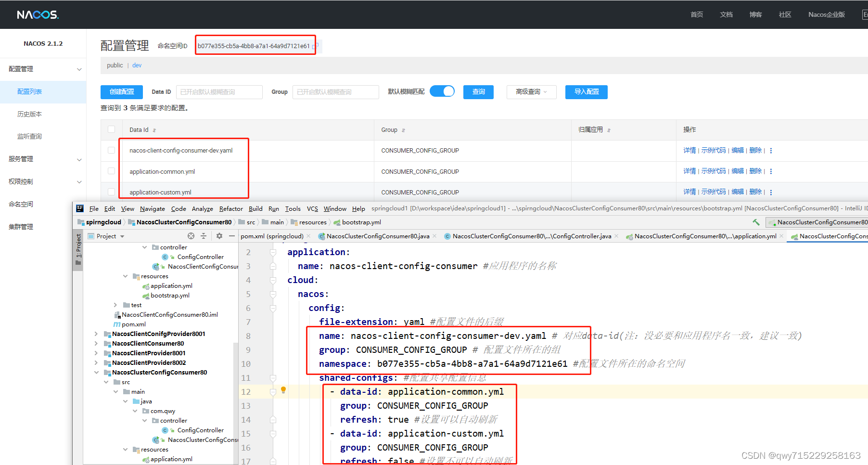Sort table by Data Id sort icon

(154, 130)
